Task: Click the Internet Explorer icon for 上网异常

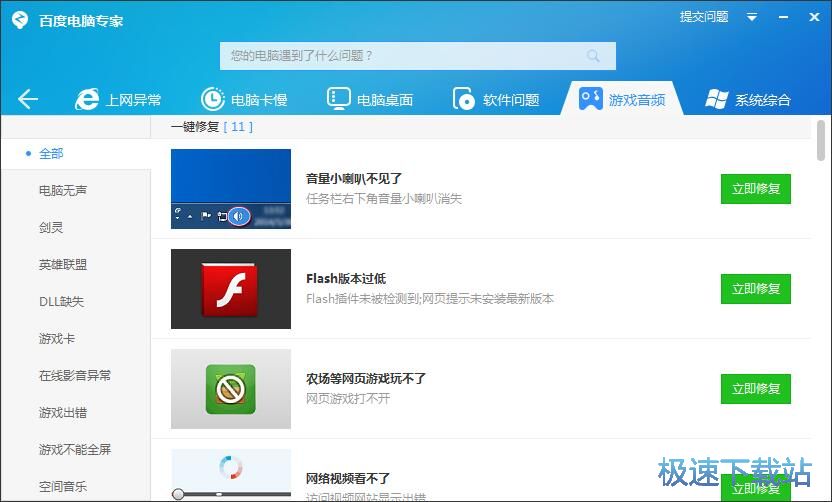Action: 87,99
